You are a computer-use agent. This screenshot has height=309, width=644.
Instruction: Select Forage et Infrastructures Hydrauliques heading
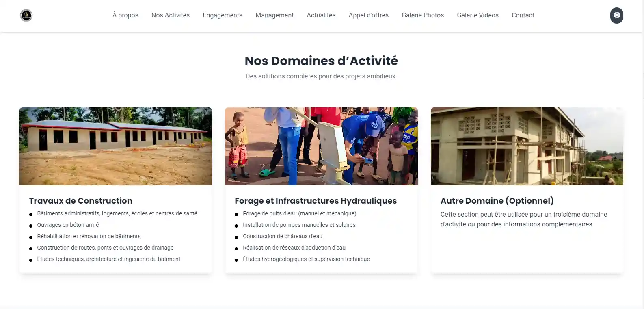point(316,201)
